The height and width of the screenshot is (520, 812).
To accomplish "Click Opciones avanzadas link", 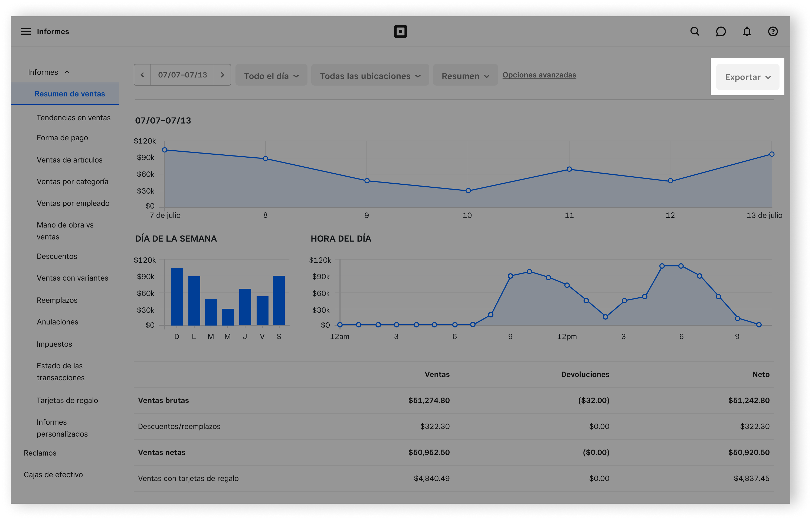I will tap(539, 75).
